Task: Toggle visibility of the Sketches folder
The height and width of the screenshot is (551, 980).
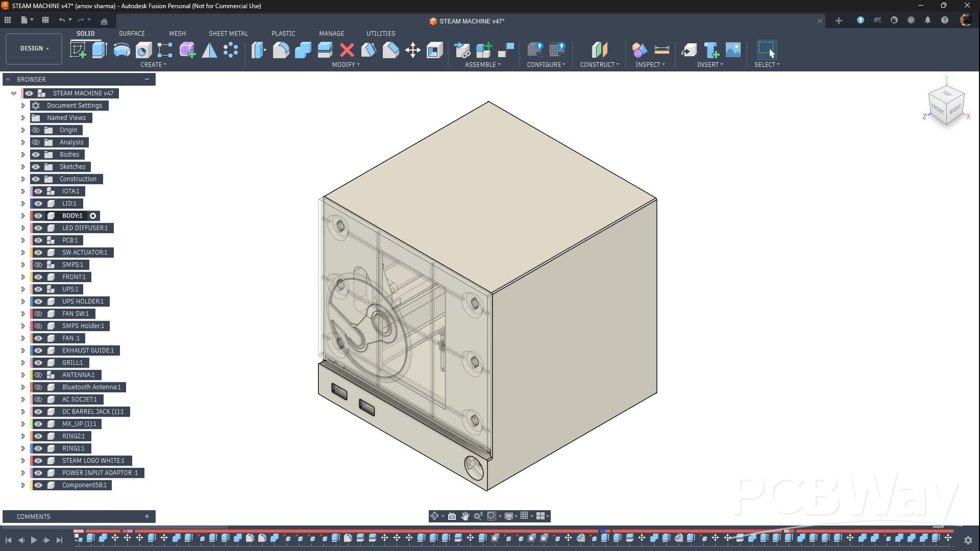Action: tap(36, 167)
